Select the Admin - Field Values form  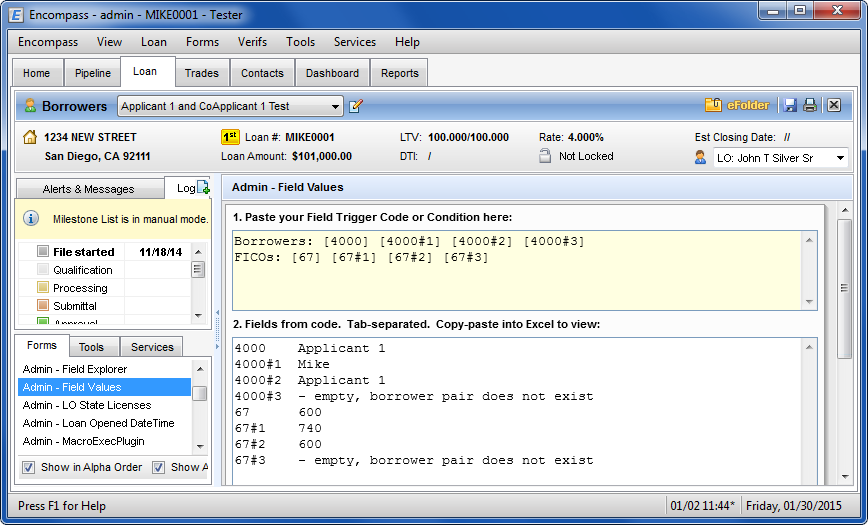(x=105, y=387)
